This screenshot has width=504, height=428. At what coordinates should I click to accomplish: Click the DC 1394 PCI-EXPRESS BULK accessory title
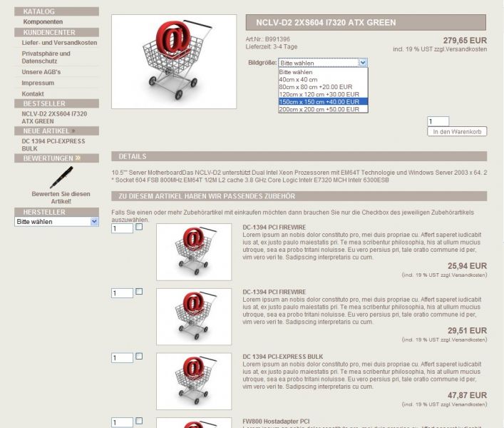coord(283,357)
